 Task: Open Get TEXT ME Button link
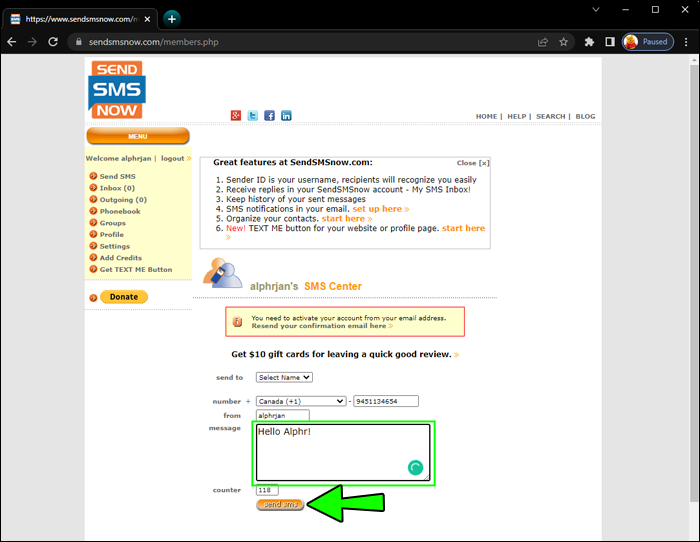tap(136, 269)
